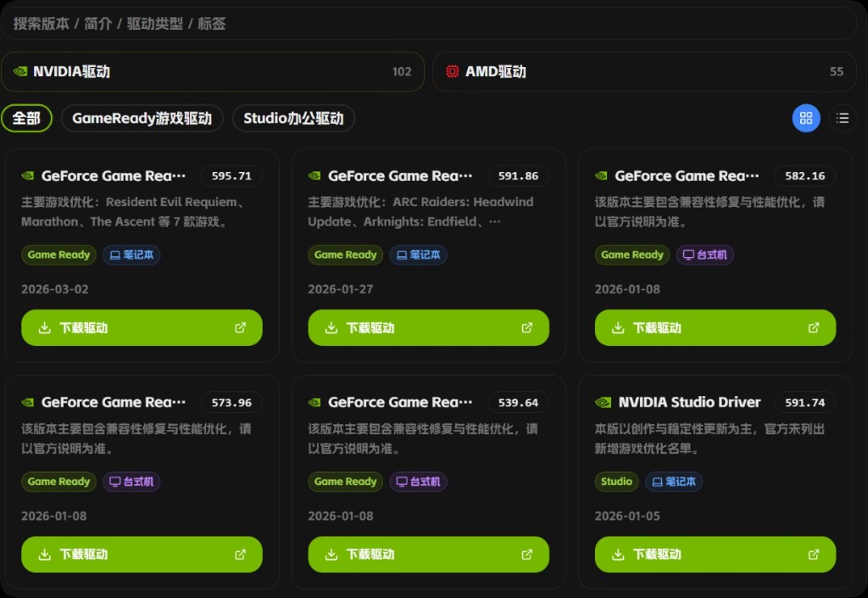Viewport: 868px width, 598px height.
Task: Click NVIDIA logo on the 591.86 card
Action: tap(314, 176)
